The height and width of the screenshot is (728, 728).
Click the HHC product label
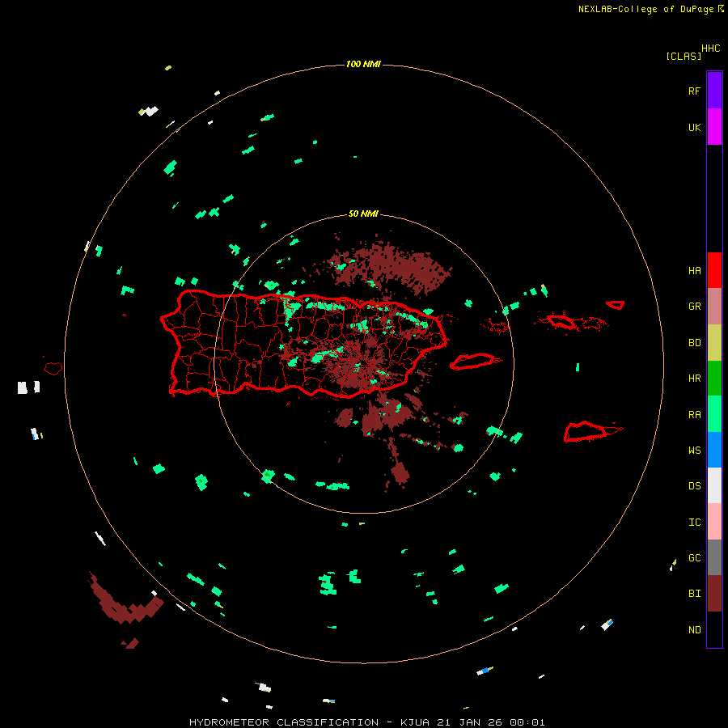pyautogui.click(x=711, y=49)
